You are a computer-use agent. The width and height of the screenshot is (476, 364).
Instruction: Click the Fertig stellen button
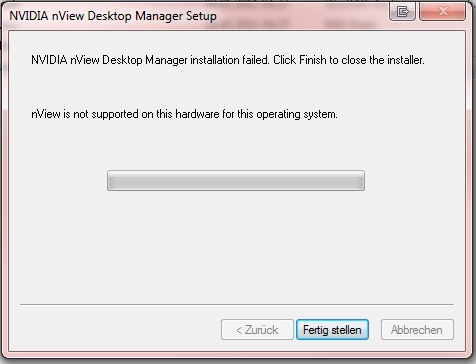tap(332, 330)
